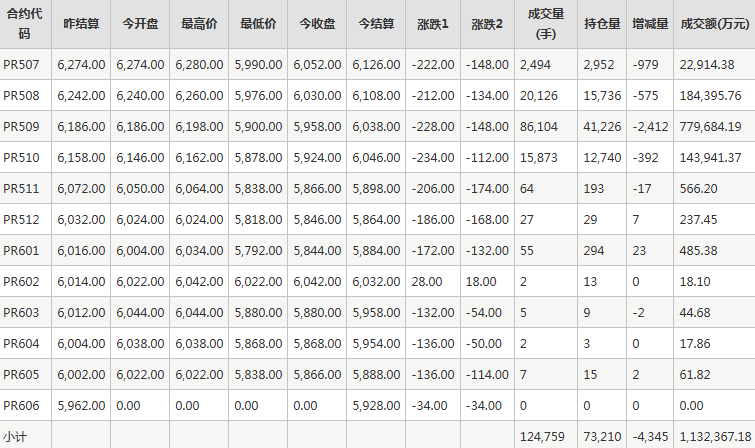755x448 pixels.
Task: Select PR507 highest price 6,280.00
Action: pyautogui.click(x=199, y=65)
